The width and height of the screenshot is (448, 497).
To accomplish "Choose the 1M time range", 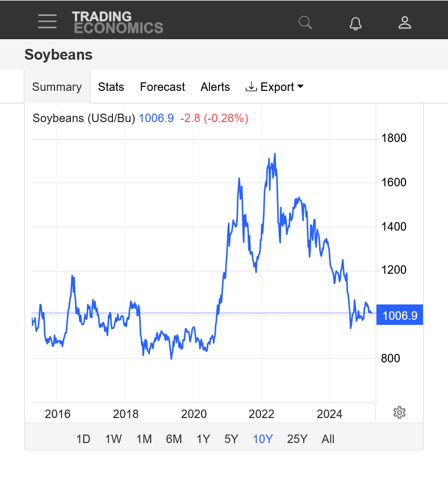I will [144, 438].
